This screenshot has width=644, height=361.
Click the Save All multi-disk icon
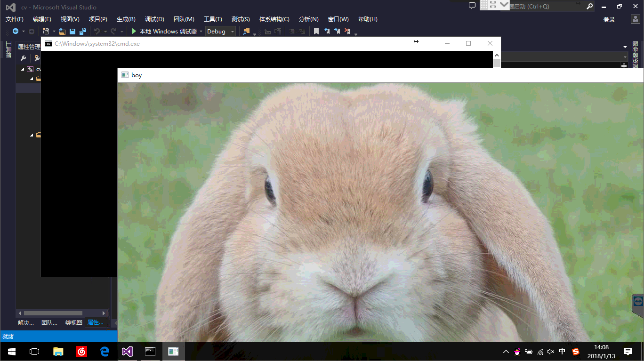[x=83, y=31]
